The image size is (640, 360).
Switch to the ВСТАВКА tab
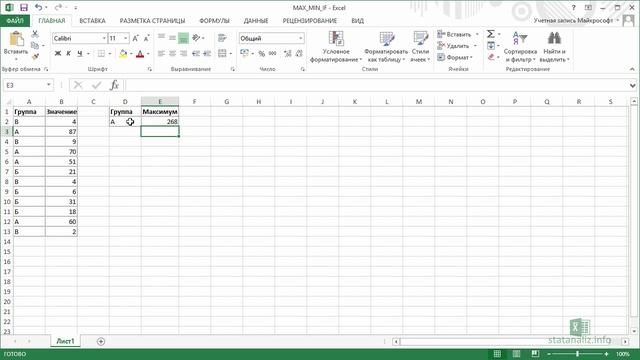tap(92, 20)
